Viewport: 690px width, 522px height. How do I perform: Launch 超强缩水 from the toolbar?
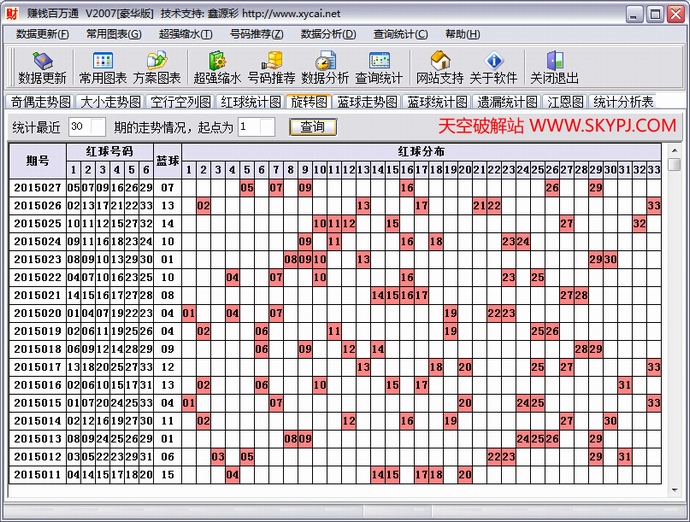click(217, 67)
